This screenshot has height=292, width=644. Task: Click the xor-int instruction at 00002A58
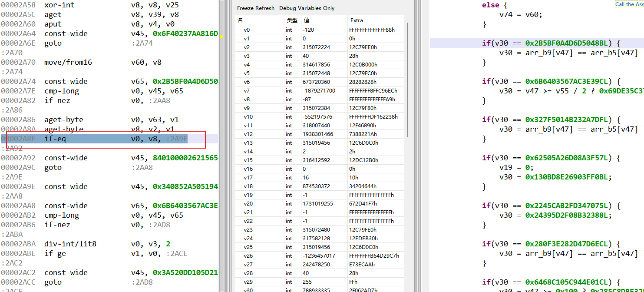point(59,5)
